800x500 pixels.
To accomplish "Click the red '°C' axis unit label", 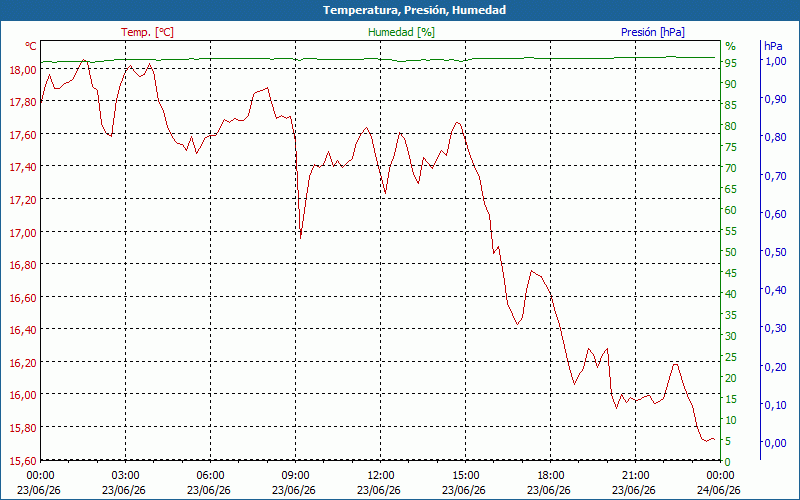I will coord(31,46).
